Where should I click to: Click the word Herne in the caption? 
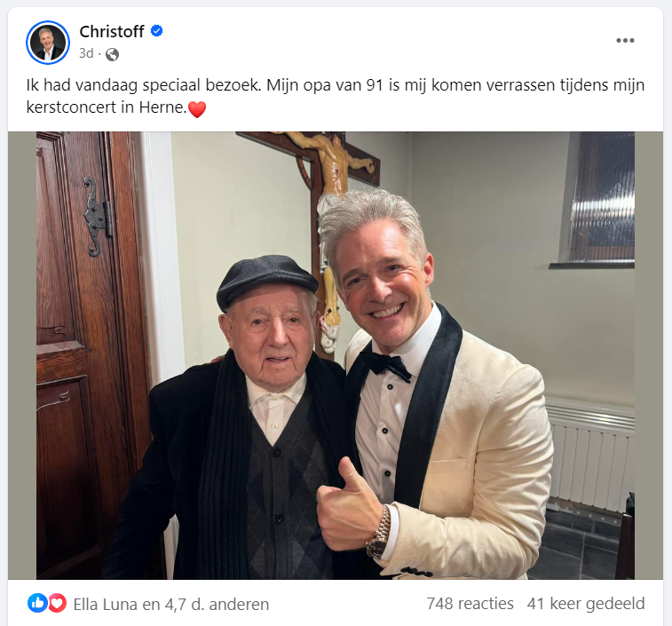tap(162, 107)
